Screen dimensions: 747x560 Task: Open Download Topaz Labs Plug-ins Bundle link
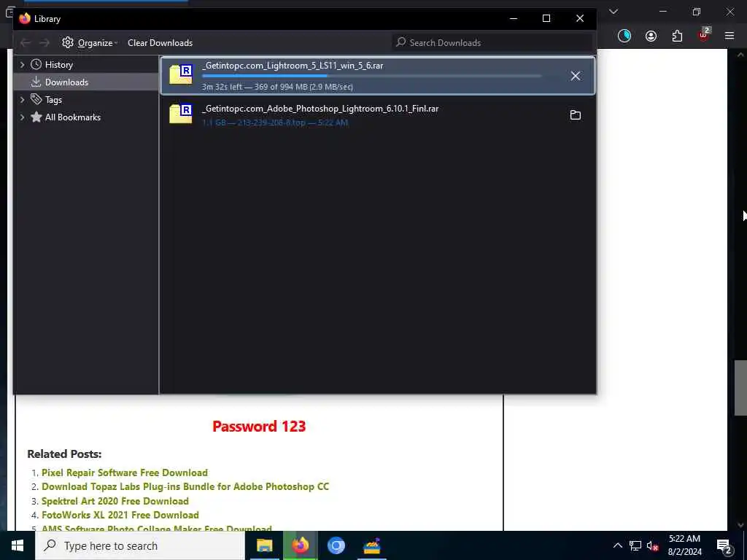pyautogui.click(x=185, y=486)
